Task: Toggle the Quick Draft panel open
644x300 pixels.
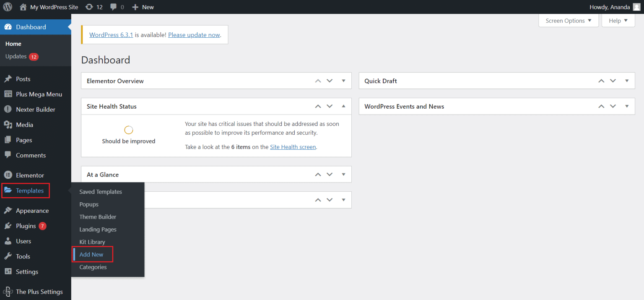Action: coord(627,81)
